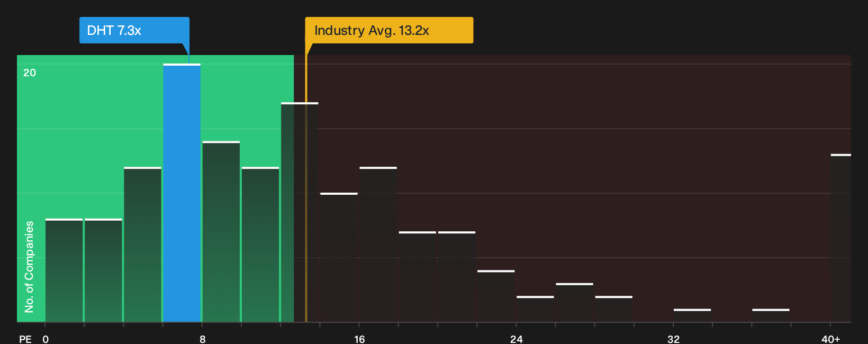Image resolution: width=868 pixels, height=344 pixels.
Task: Click the x-axis label 32
Action: point(673,339)
